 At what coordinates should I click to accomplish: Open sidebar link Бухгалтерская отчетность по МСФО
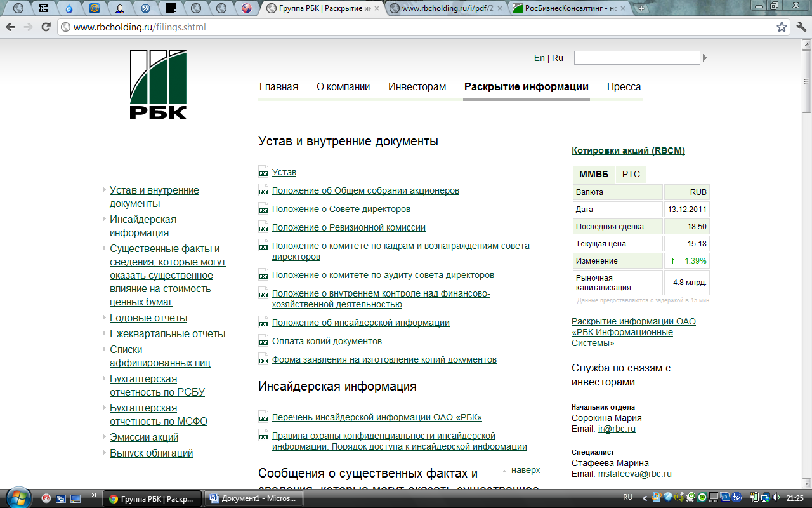click(x=159, y=415)
